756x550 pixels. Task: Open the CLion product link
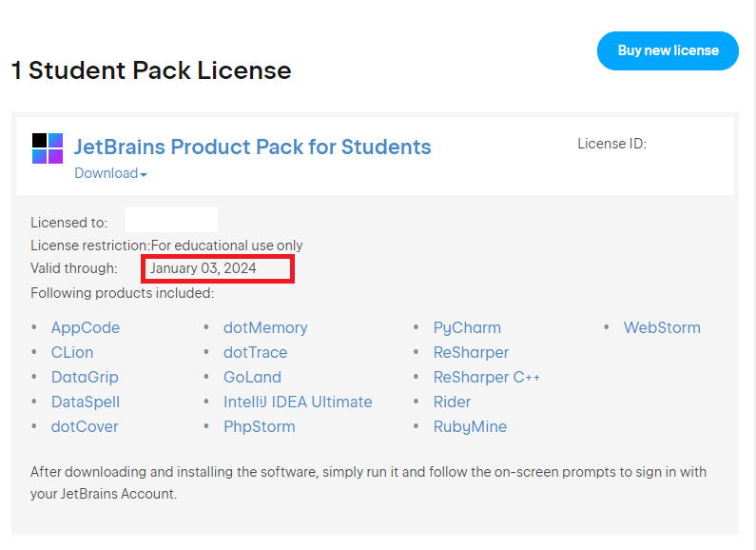coord(72,352)
